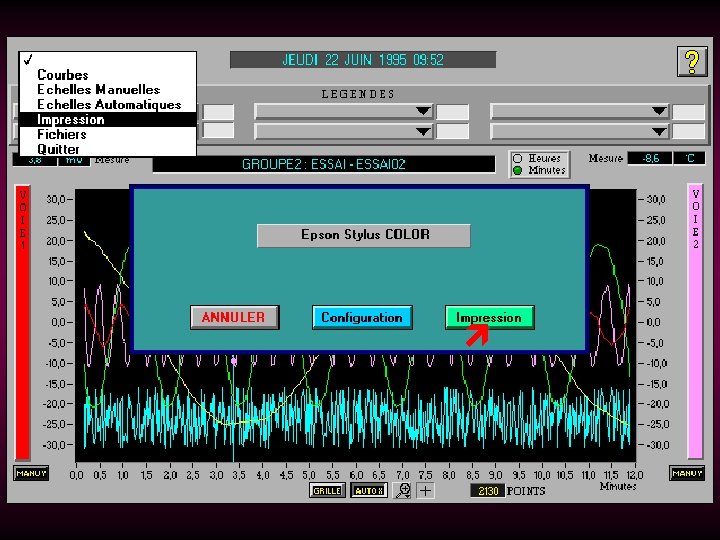Click the red VOIE 1 color bar

pyautogui.click(x=22, y=322)
